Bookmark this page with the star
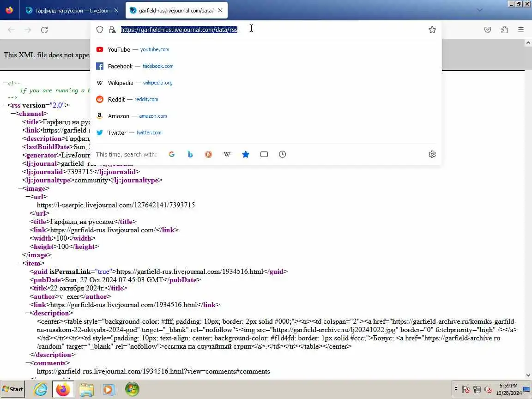The height and width of the screenshot is (399, 532). pyautogui.click(x=432, y=30)
